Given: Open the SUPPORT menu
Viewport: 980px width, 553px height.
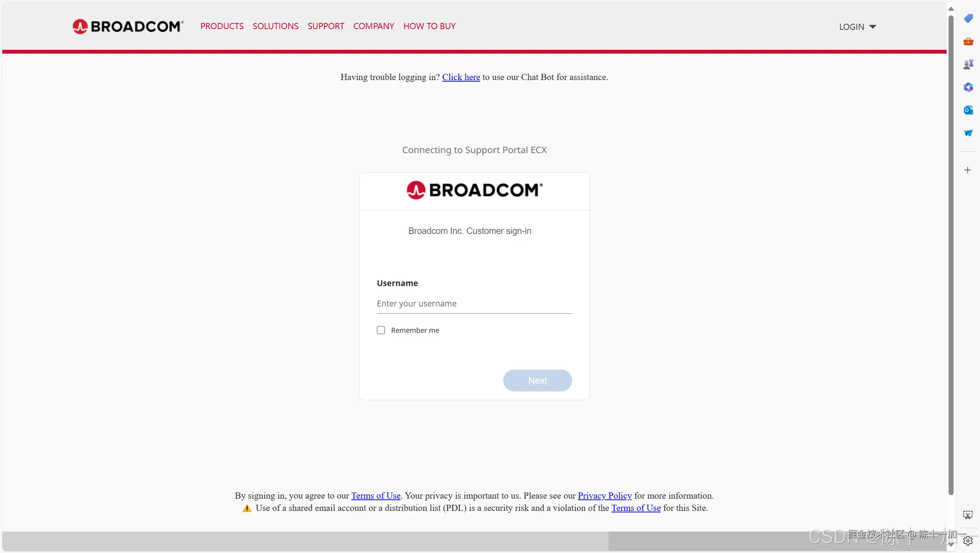Looking at the screenshot, I should (x=326, y=26).
